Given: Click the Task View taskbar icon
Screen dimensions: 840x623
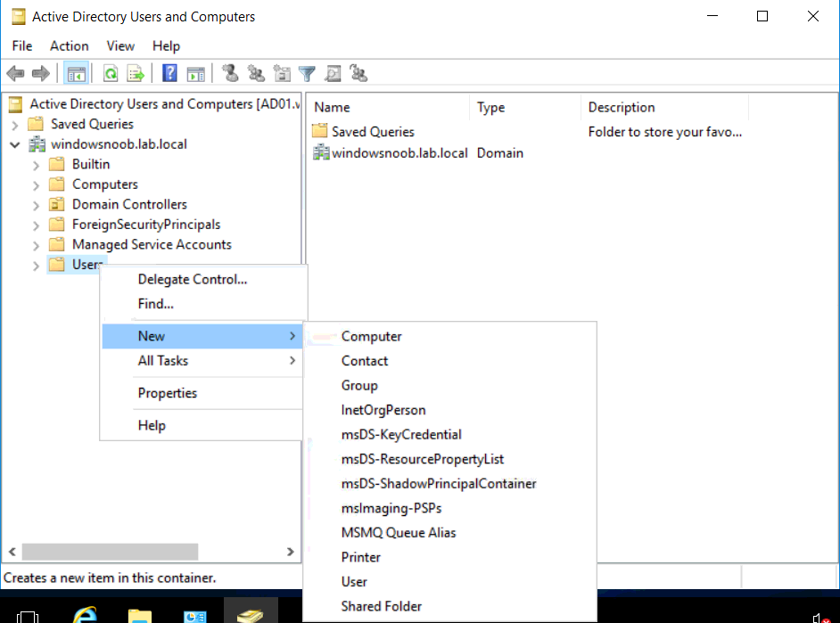Looking at the screenshot, I should coord(28,617).
